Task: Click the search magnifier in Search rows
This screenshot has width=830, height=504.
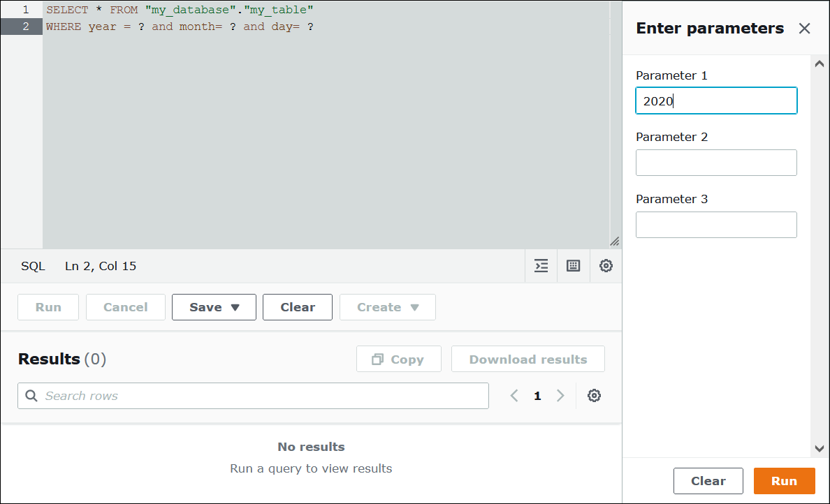Action: [31, 396]
